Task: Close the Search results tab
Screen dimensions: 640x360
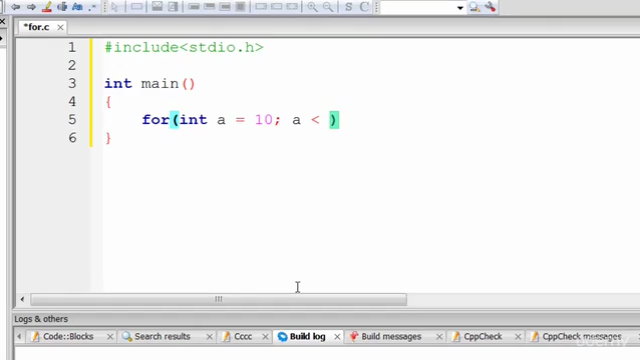Action: pos(209,337)
